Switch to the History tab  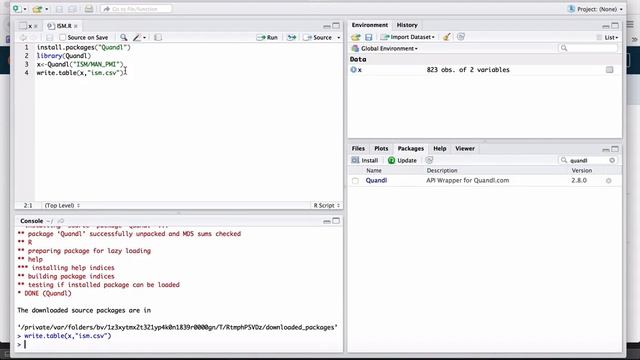(x=407, y=25)
